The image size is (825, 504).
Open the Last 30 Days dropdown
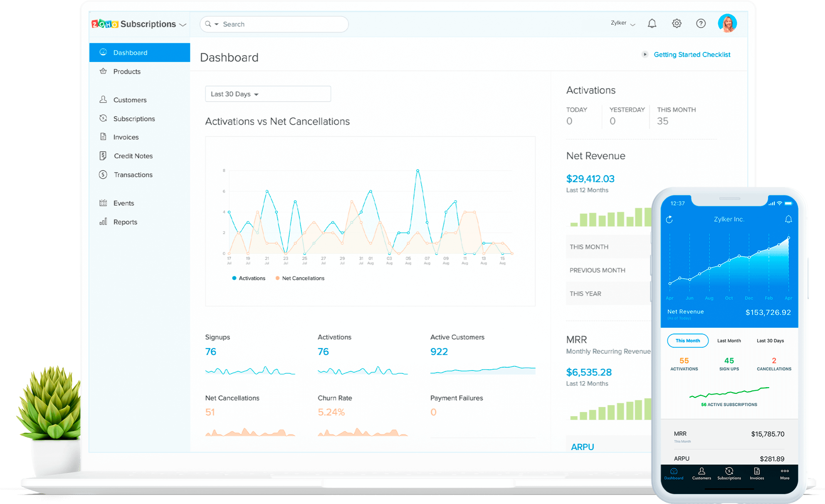(x=268, y=94)
